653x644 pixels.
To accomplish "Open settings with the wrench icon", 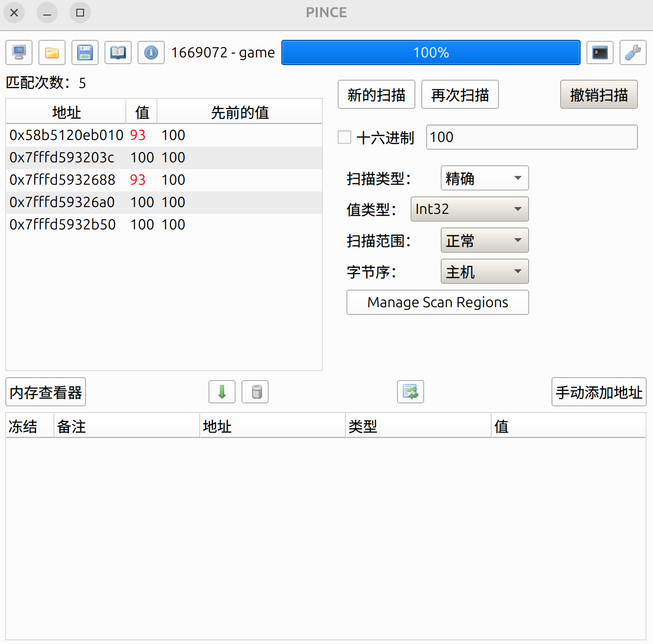I will (x=633, y=52).
